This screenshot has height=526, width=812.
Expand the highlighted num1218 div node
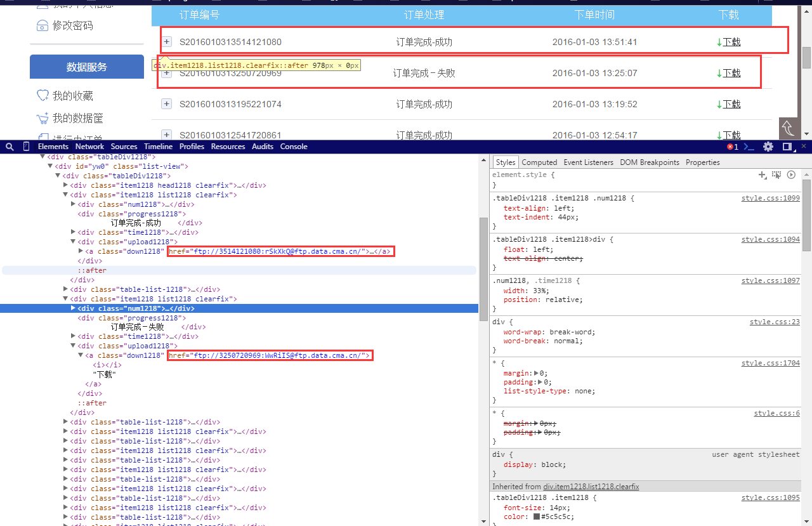coord(74,308)
